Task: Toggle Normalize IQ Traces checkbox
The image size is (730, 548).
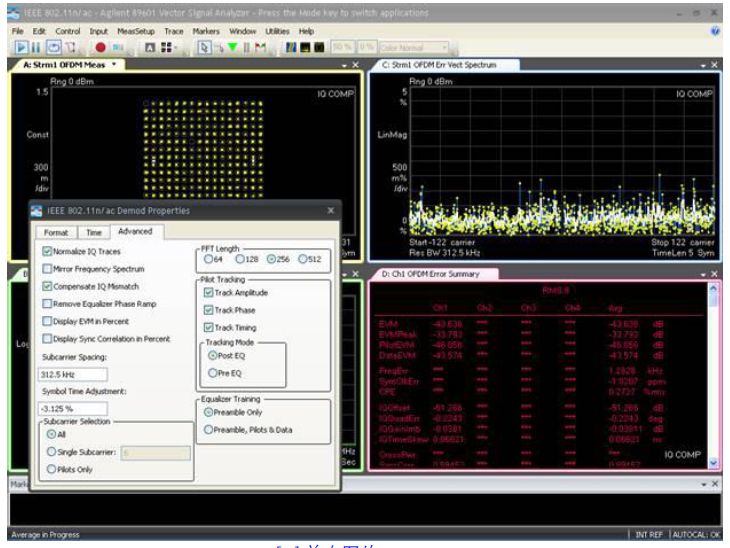Action: click(47, 251)
